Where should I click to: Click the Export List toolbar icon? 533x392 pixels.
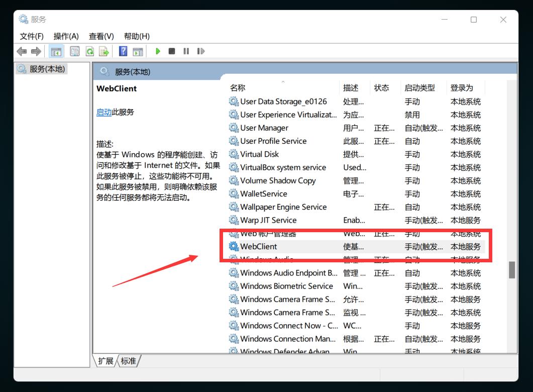click(x=104, y=51)
